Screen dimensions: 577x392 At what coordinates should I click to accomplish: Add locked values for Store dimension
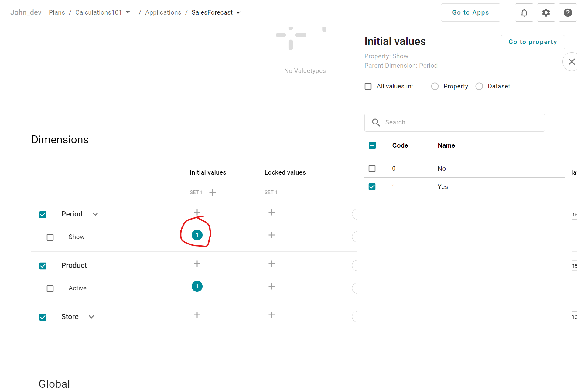coord(272,315)
